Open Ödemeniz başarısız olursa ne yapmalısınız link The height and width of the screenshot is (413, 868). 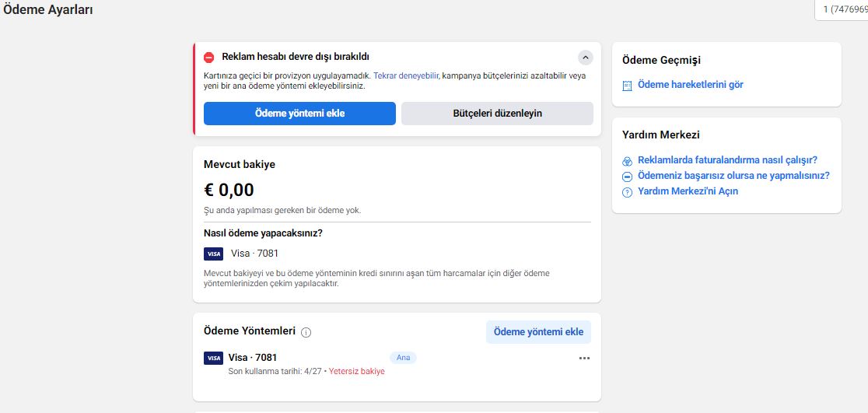point(733,176)
